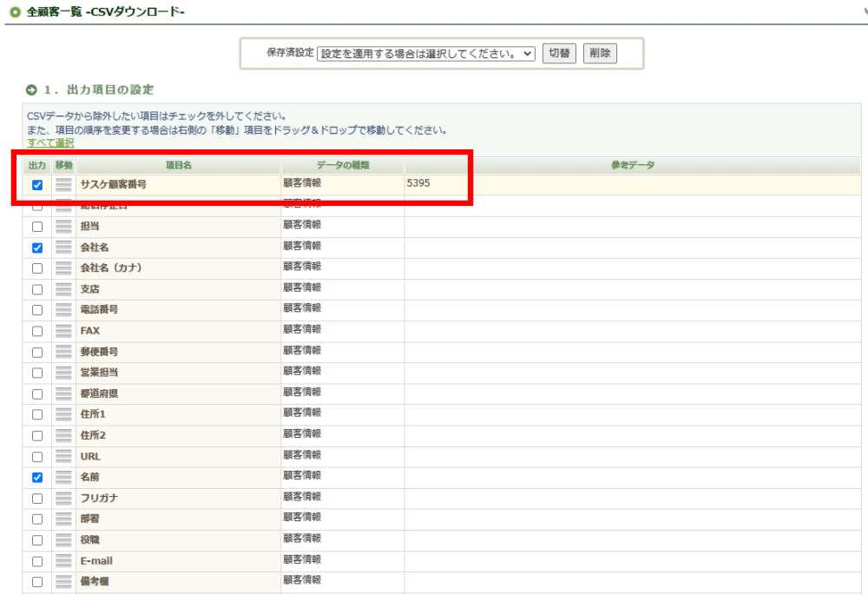Enable the 電話番号 output checkbox
The height and width of the screenshot is (595, 868).
[37, 310]
